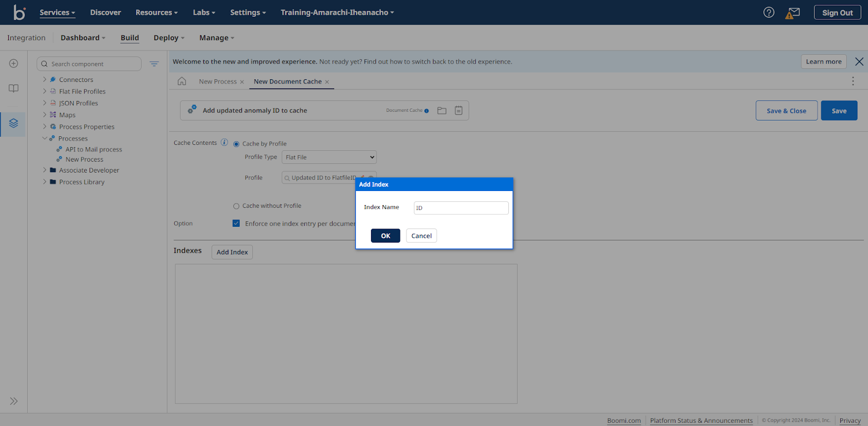Click the Sign Out button
868x426 pixels.
(x=838, y=12)
